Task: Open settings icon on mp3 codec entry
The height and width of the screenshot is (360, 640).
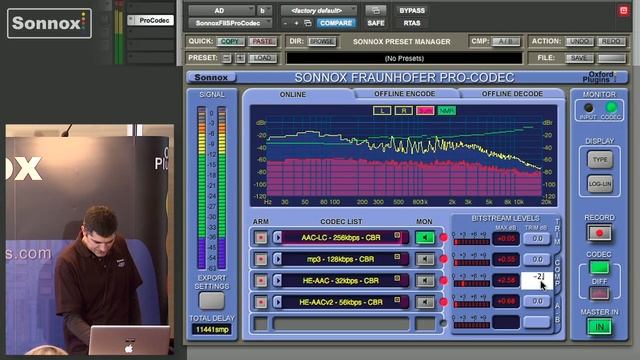Action: pyautogui.click(x=397, y=256)
